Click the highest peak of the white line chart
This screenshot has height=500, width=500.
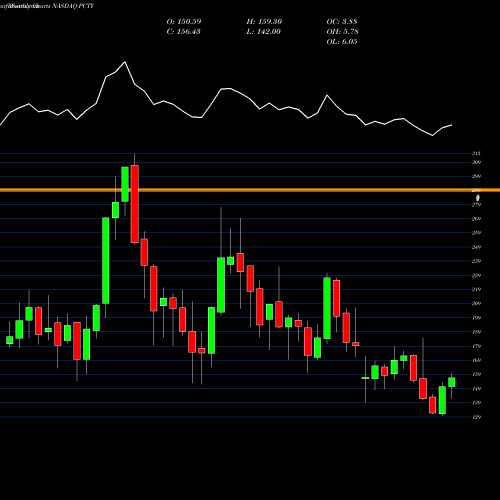125,62
